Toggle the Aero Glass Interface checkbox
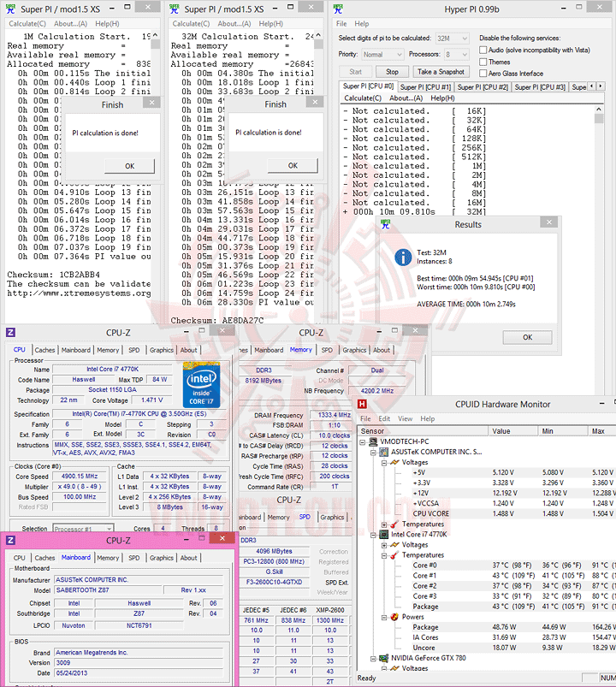Image resolution: width=616 pixels, height=687 pixels. click(x=483, y=74)
